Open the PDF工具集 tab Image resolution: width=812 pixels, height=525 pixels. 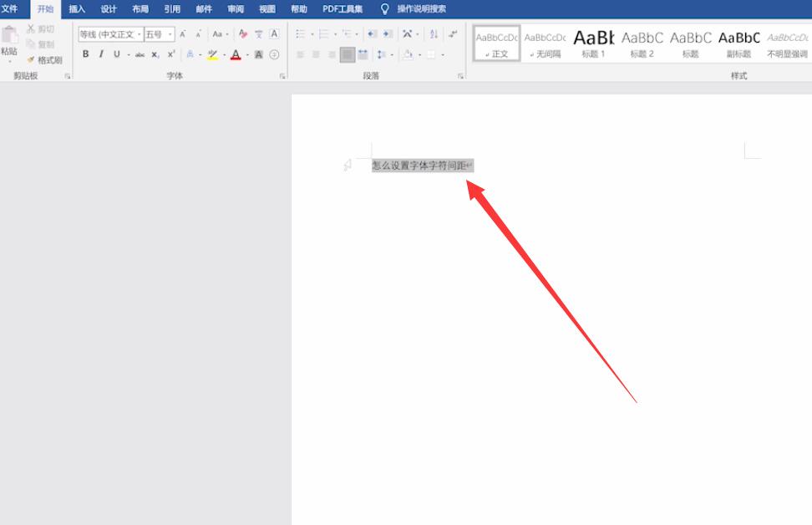coord(343,9)
